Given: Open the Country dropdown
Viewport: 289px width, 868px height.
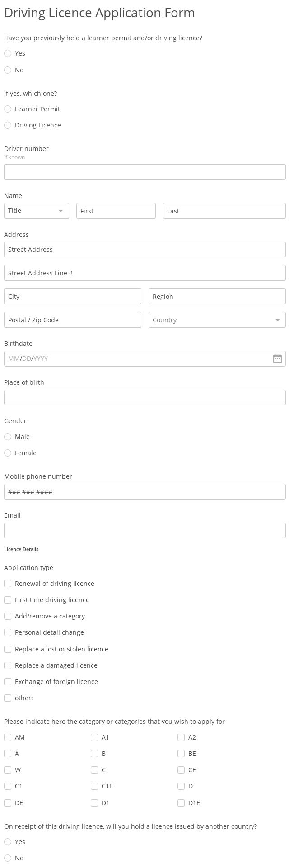Looking at the screenshot, I should pos(217,320).
